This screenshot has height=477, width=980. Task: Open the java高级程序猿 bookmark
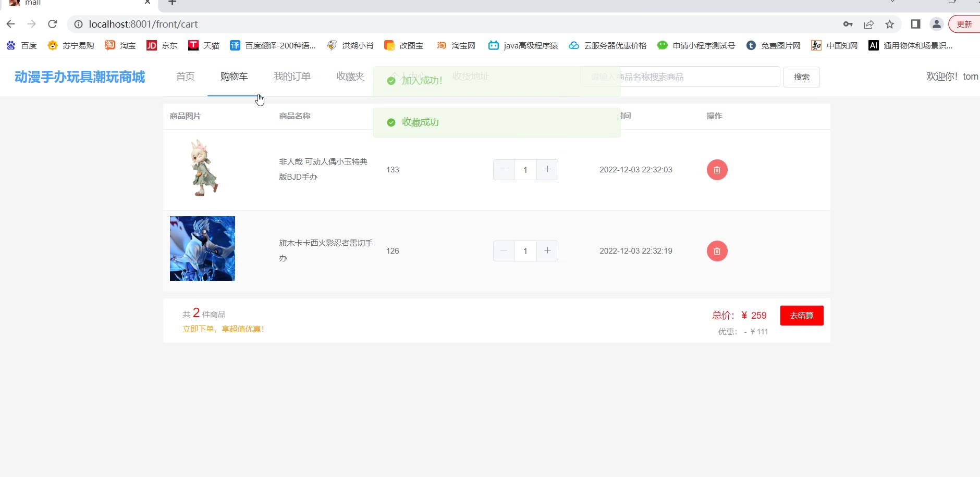(x=523, y=46)
